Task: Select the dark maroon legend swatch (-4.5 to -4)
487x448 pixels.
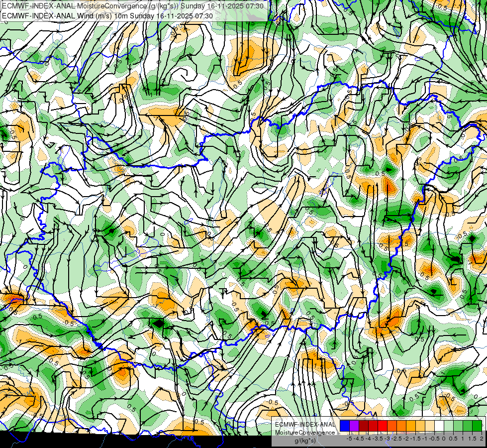Action: (364, 426)
